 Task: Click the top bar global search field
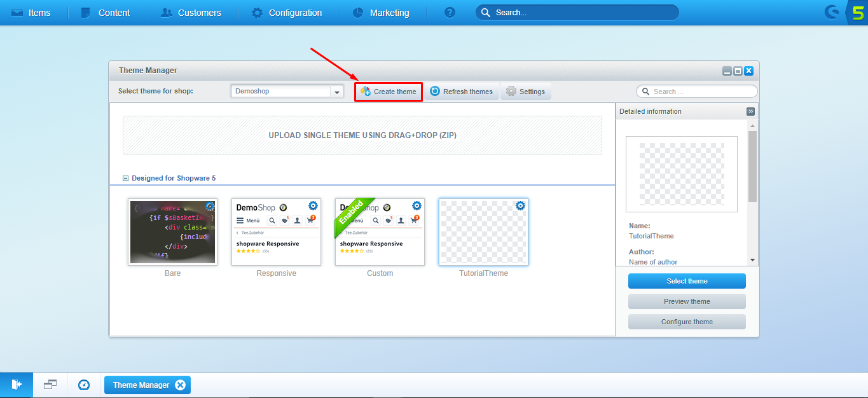(x=577, y=13)
